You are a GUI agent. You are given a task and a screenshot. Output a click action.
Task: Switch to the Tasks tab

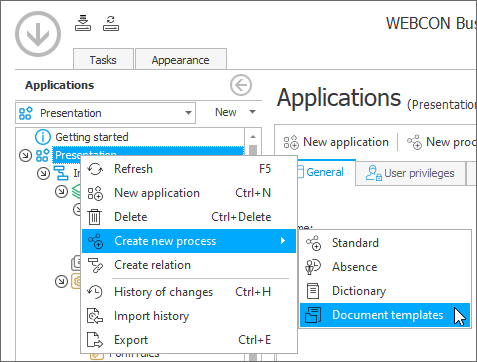coord(103,60)
